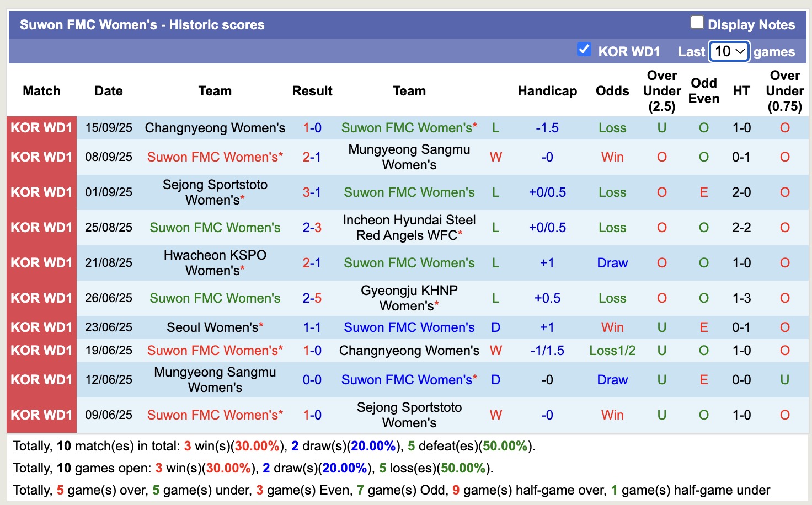Click the Suwon FMC Women's - Historic scores title
This screenshot has height=505, width=812.
[x=141, y=24]
